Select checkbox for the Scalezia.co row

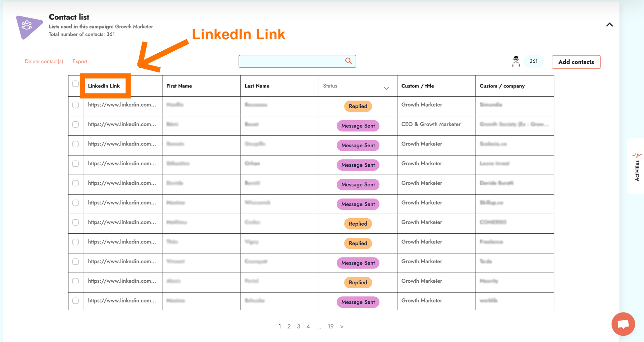point(75,144)
